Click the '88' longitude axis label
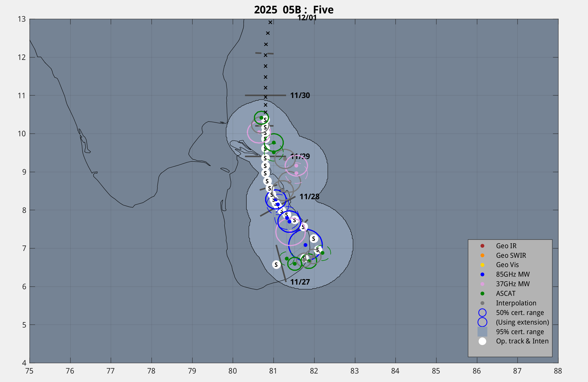 tap(558, 371)
